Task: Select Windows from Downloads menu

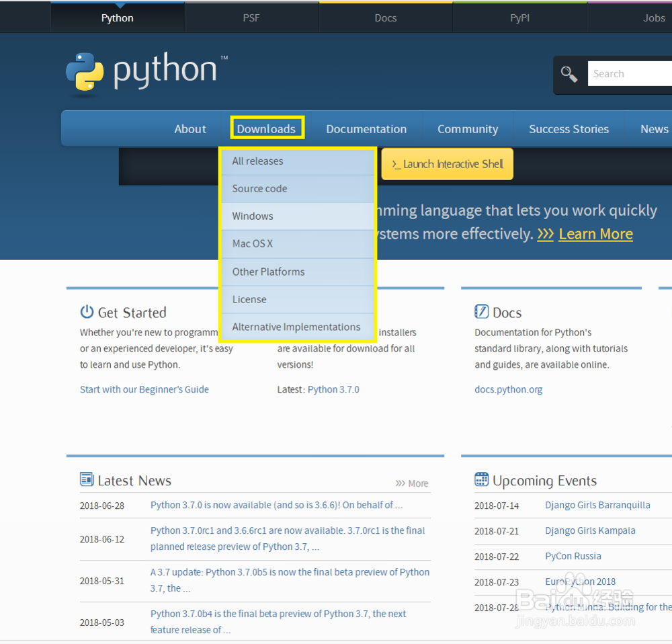Action: coord(298,216)
